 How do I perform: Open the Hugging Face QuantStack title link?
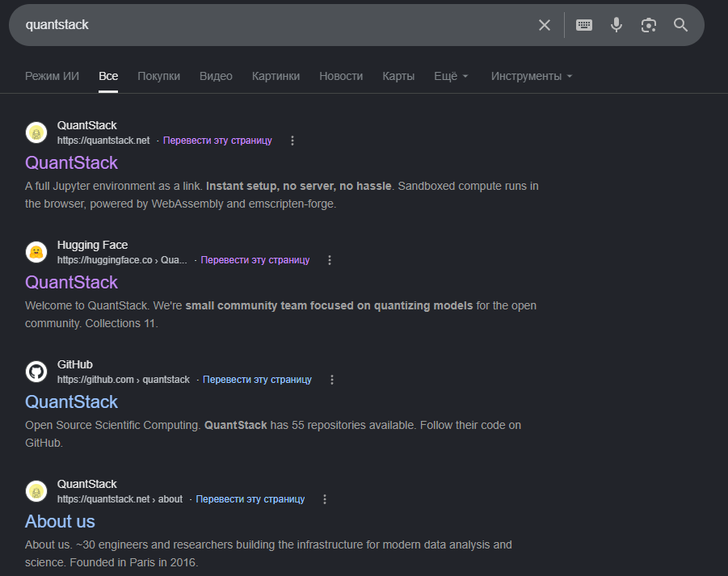click(x=71, y=282)
